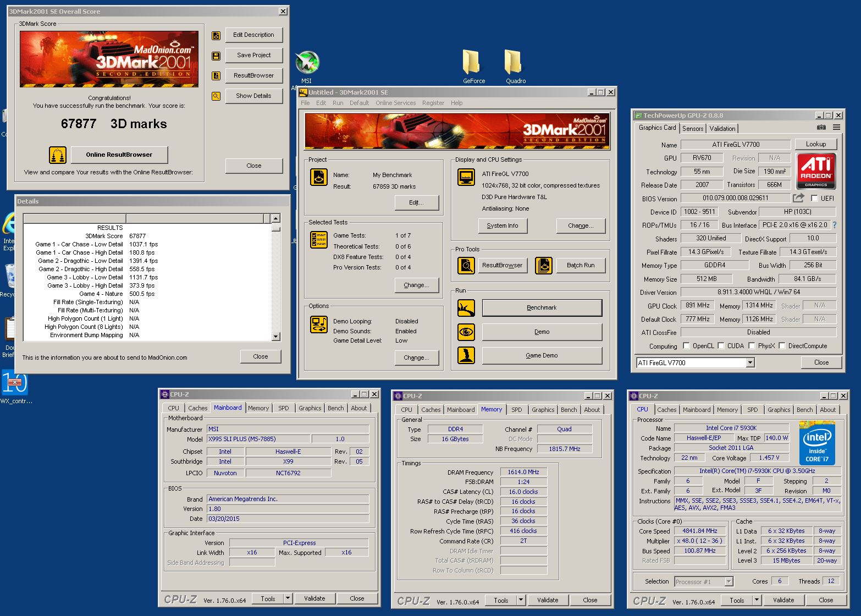The height and width of the screenshot is (616, 861).
Task: Click the Benchmark run icon
Action: [x=466, y=308]
